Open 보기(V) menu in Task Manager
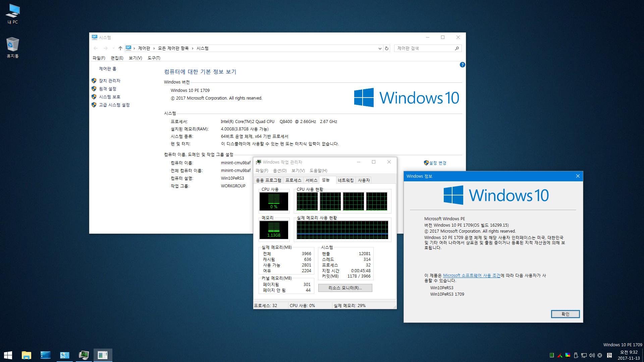Viewport: 644px width, 362px height. 298,171
